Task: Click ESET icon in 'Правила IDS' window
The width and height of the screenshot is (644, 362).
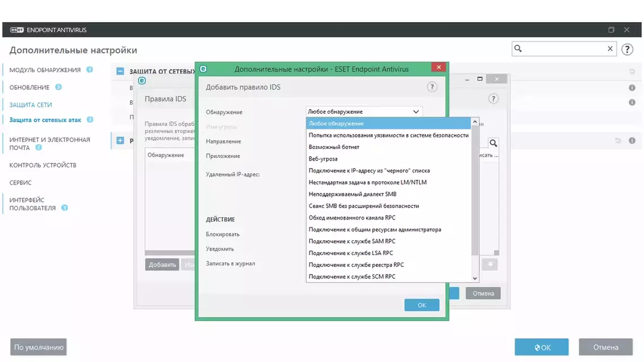Action: coord(141,80)
